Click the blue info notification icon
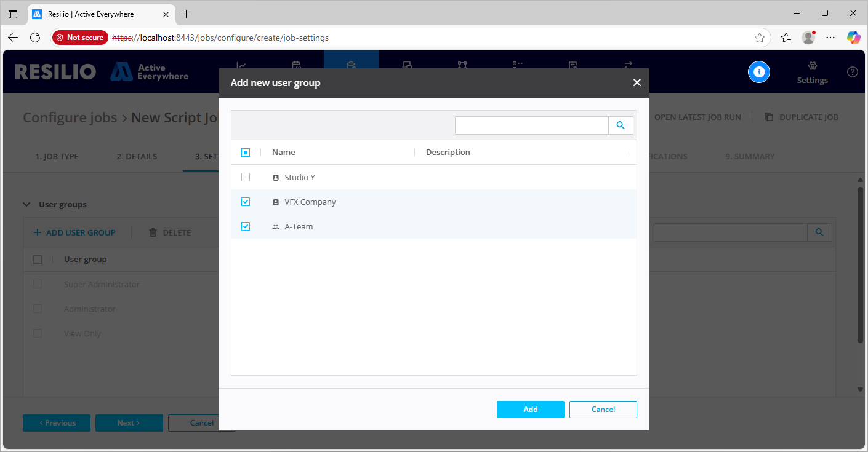868x452 pixels. pos(759,72)
